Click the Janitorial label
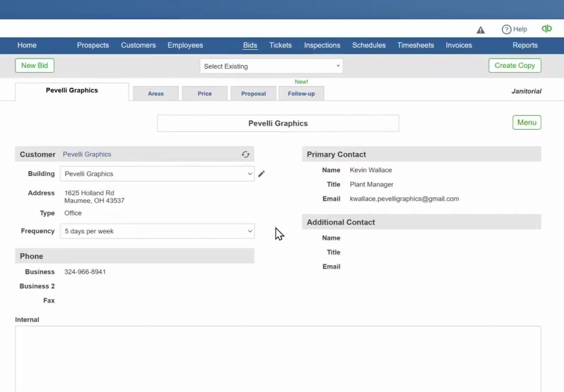The width and height of the screenshot is (564, 392). coord(526,91)
